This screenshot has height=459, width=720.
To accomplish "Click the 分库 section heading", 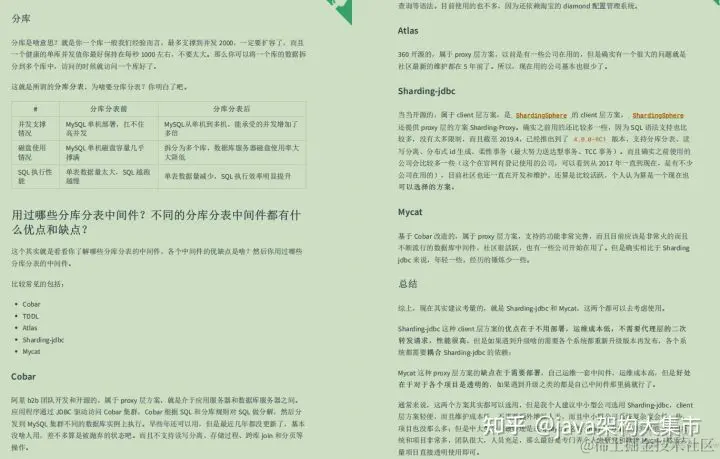I will [x=21, y=19].
